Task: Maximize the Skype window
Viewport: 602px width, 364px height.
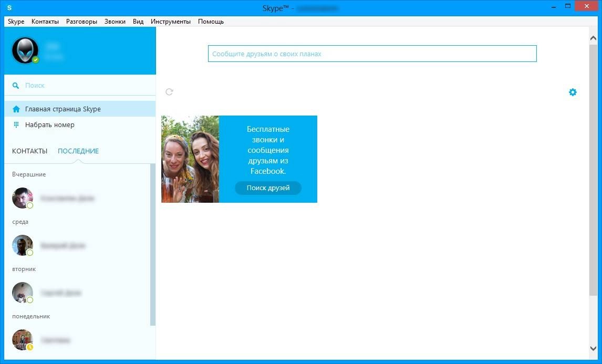Action: point(568,6)
